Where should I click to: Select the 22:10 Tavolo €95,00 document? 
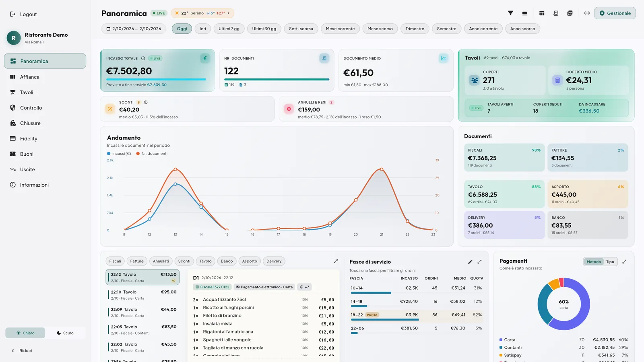pos(143,295)
